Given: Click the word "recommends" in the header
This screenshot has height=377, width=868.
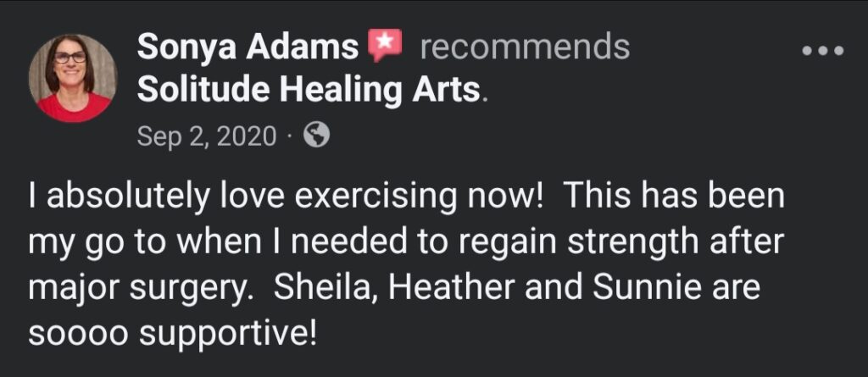Looking at the screenshot, I should (x=524, y=47).
